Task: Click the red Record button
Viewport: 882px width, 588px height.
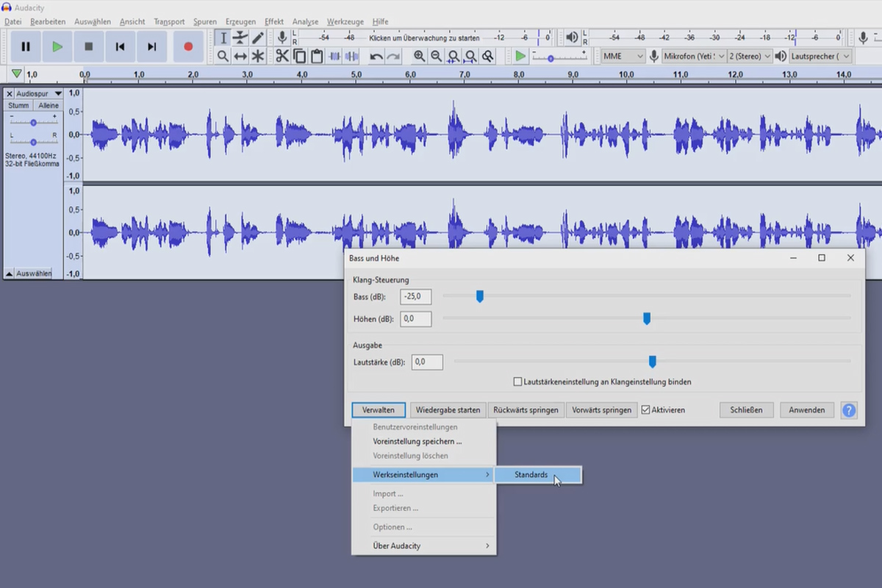Action: pyautogui.click(x=188, y=46)
